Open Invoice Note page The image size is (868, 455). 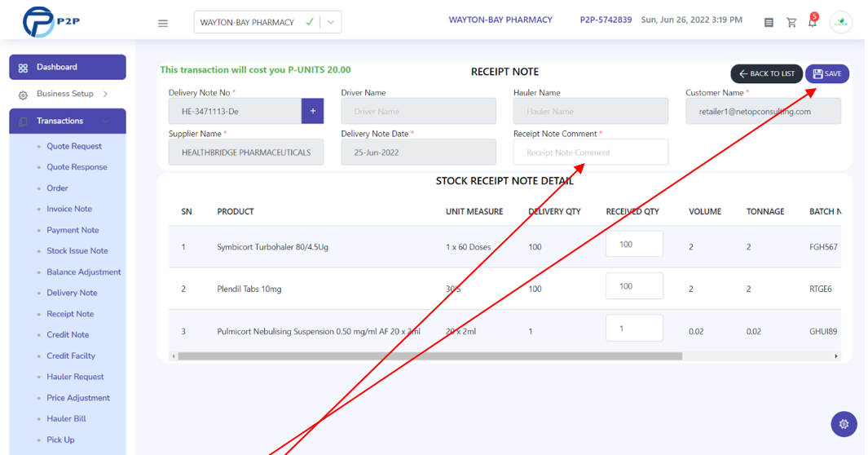point(69,209)
